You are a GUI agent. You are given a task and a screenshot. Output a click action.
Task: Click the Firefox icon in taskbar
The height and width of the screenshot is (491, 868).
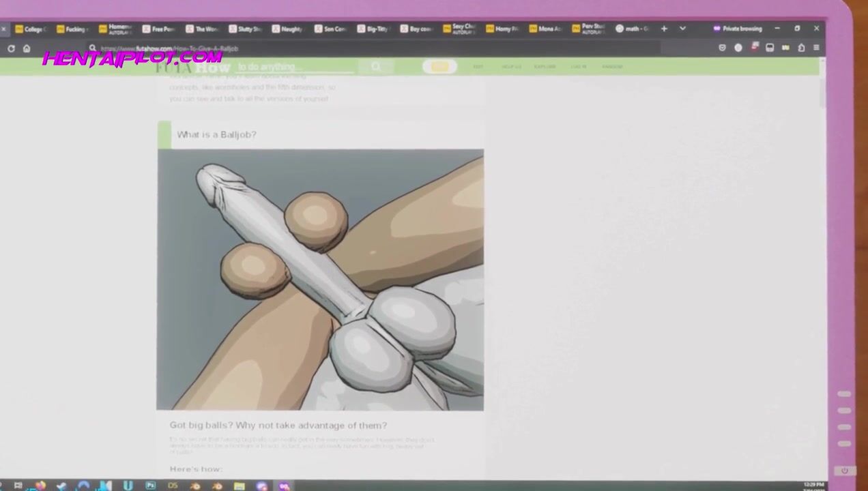pos(40,486)
